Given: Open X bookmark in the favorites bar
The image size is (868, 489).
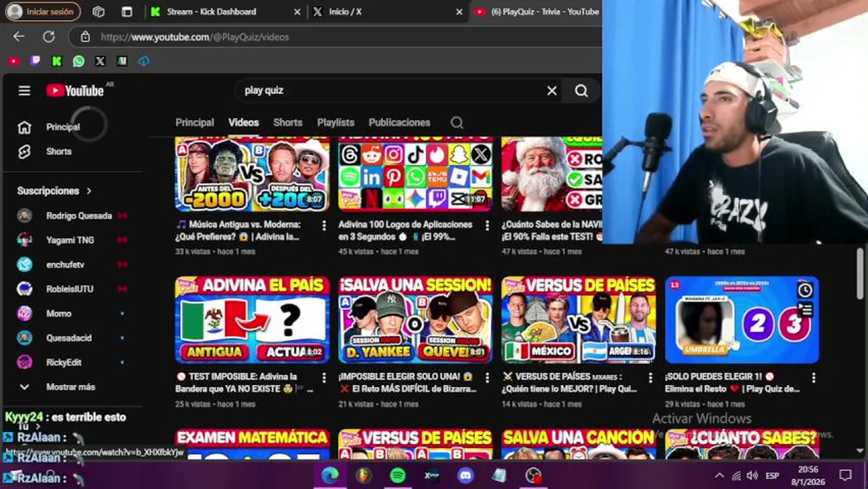Looking at the screenshot, I should click(x=101, y=61).
